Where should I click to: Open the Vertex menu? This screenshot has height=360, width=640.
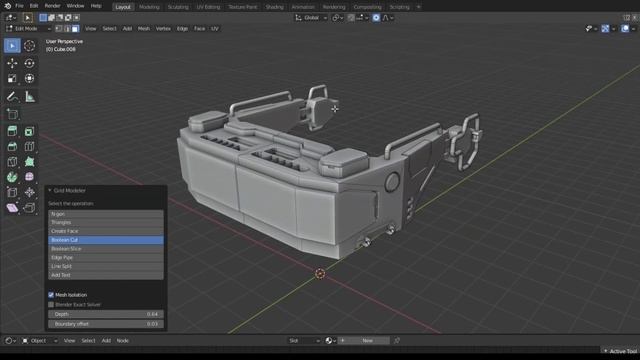163,29
